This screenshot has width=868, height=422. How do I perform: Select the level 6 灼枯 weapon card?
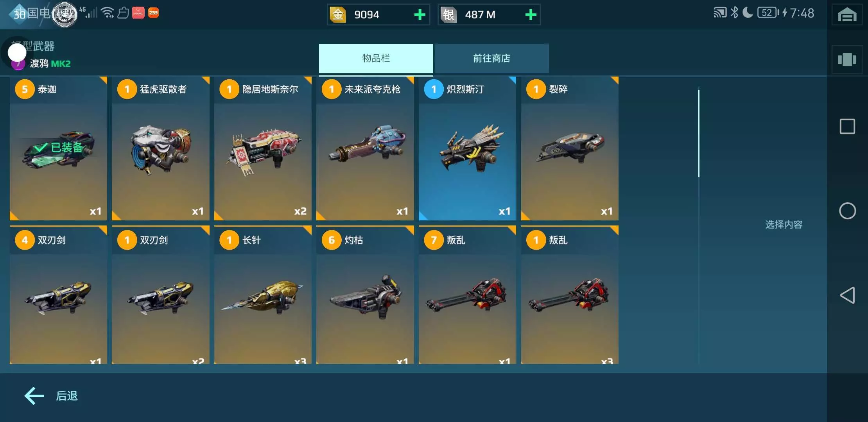click(365, 295)
